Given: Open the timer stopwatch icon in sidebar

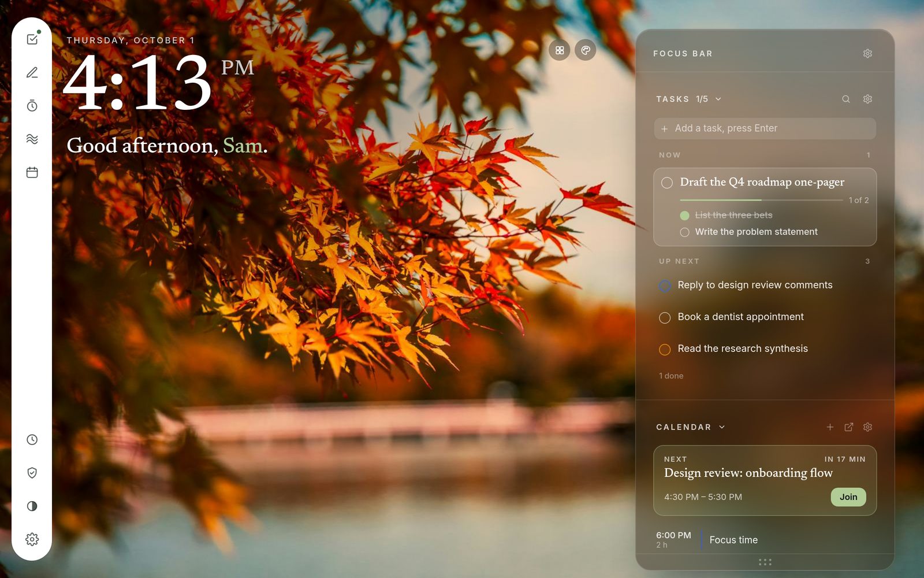Looking at the screenshot, I should (x=32, y=106).
